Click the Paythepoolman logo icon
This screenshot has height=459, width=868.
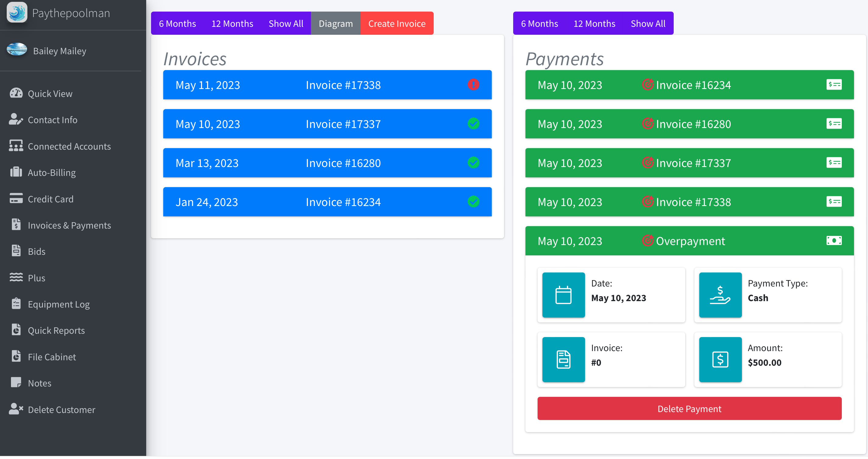click(x=17, y=12)
